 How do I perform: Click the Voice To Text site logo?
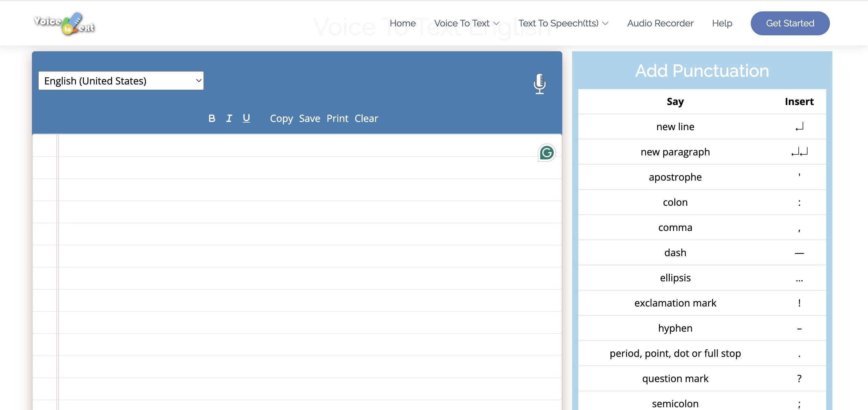64,23
